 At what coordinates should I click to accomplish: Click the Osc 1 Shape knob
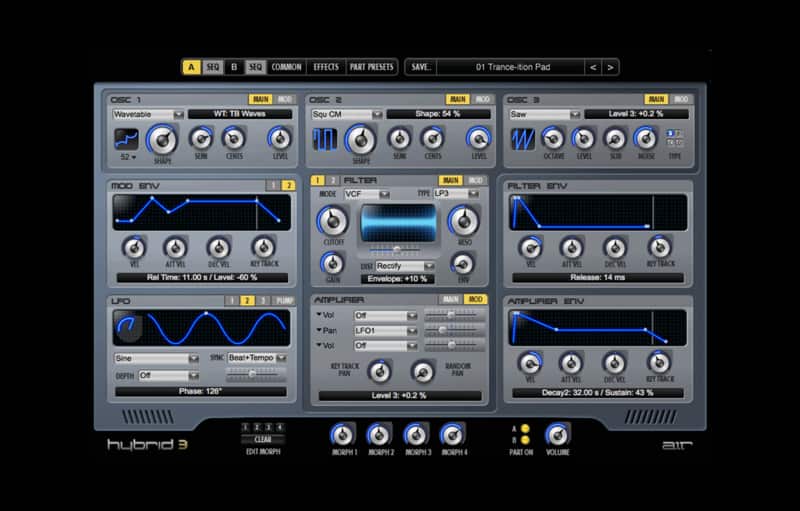[162, 140]
